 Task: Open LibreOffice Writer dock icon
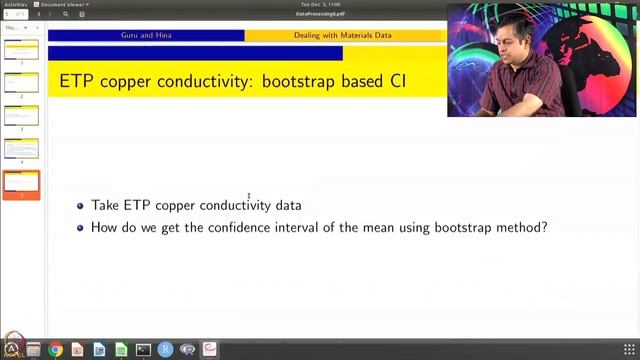coord(99,349)
